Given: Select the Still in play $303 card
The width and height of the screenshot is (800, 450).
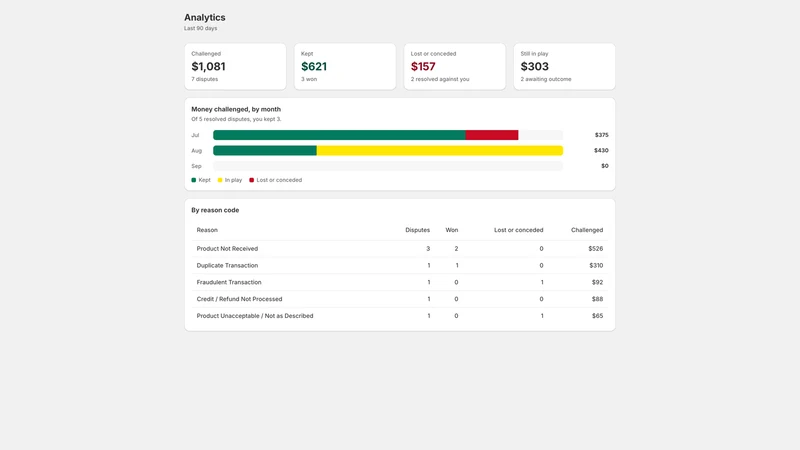Looking at the screenshot, I should pos(564,66).
